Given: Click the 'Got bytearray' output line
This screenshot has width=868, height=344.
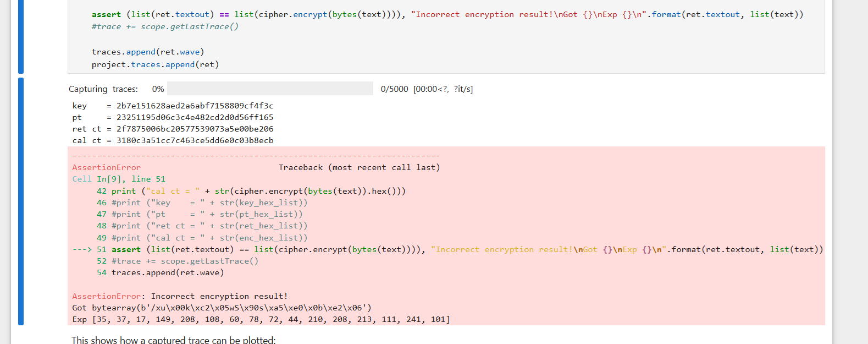Looking at the screenshot, I should pos(222,308).
